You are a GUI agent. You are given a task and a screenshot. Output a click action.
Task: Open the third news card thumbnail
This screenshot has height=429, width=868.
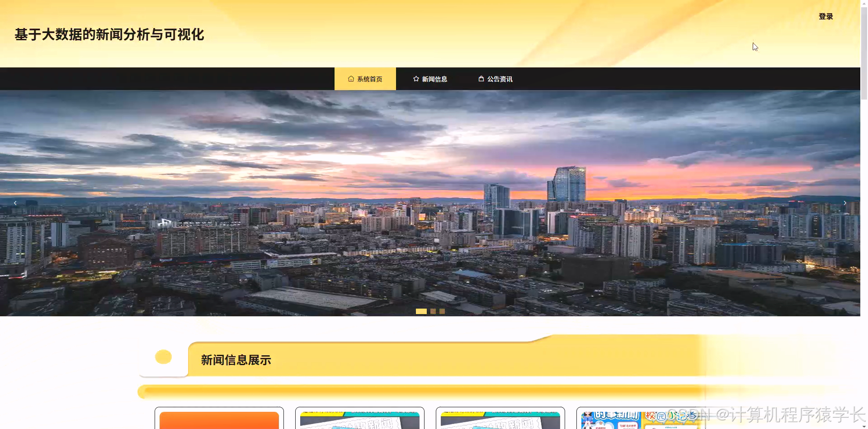pyautogui.click(x=500, y=420)
